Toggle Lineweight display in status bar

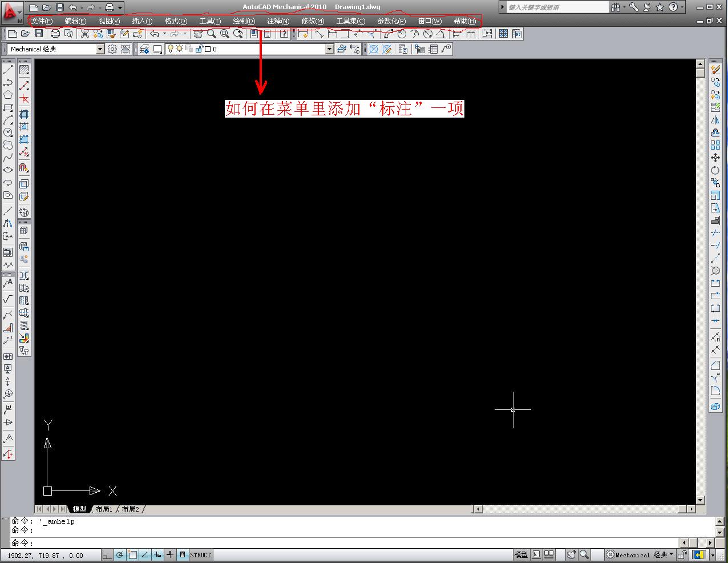pyautogui.click(x=170, y=554)
